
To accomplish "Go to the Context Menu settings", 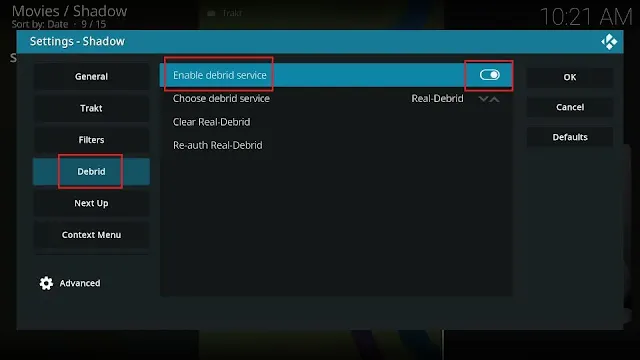I will pos(91,235).
